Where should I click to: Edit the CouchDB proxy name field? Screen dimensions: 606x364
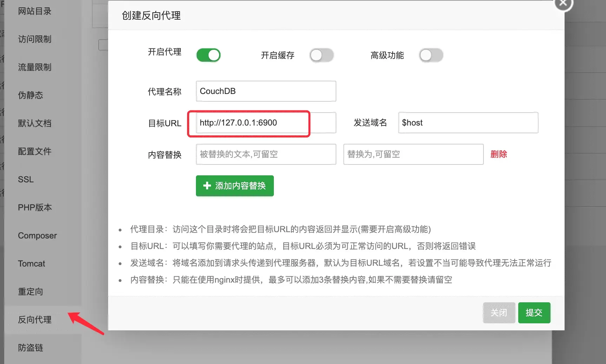265,91
